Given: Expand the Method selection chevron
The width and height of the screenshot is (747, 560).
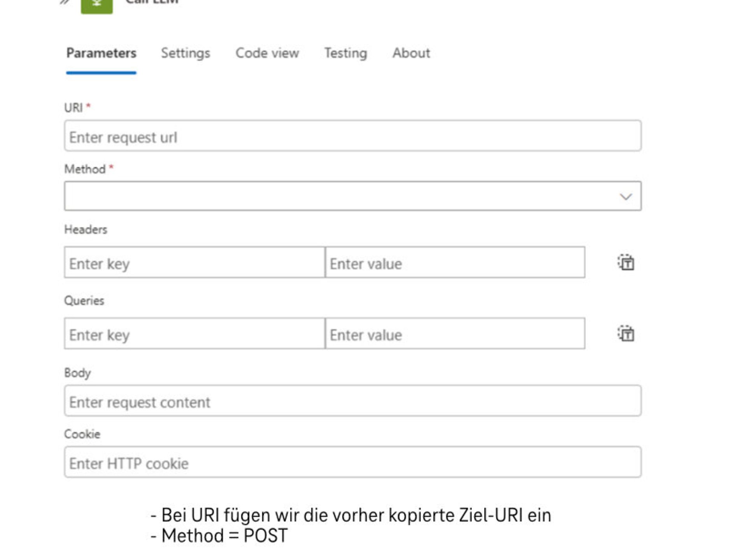Looking at the screenshot, I should [626, 196].
